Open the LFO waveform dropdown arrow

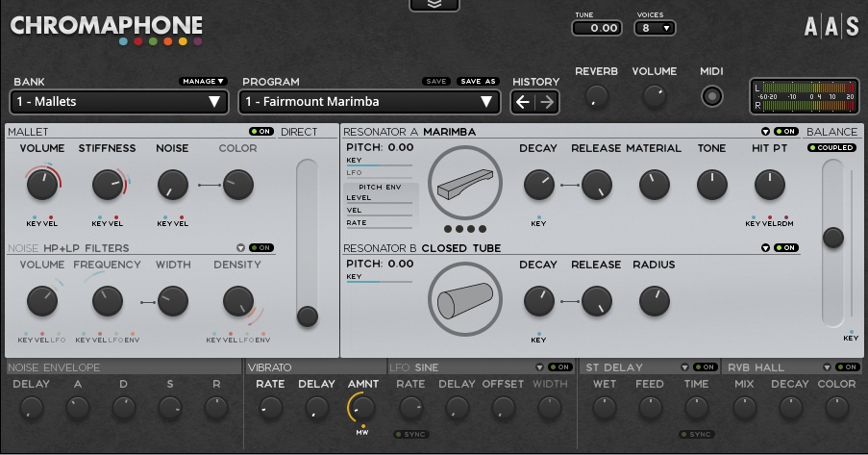[539, 367]
